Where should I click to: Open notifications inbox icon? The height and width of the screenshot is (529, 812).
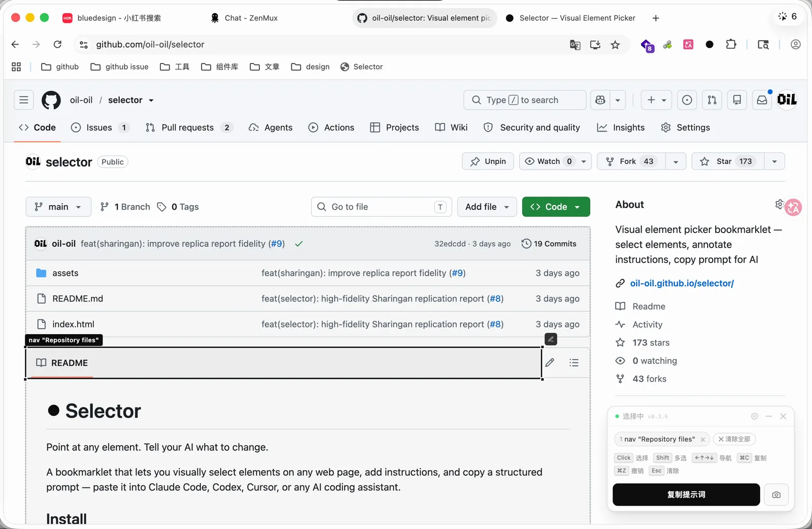pos(762,100)
